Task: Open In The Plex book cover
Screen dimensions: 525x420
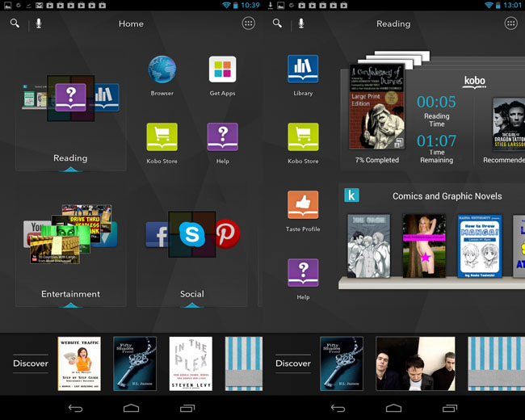Action: click(x=191, y=363)
